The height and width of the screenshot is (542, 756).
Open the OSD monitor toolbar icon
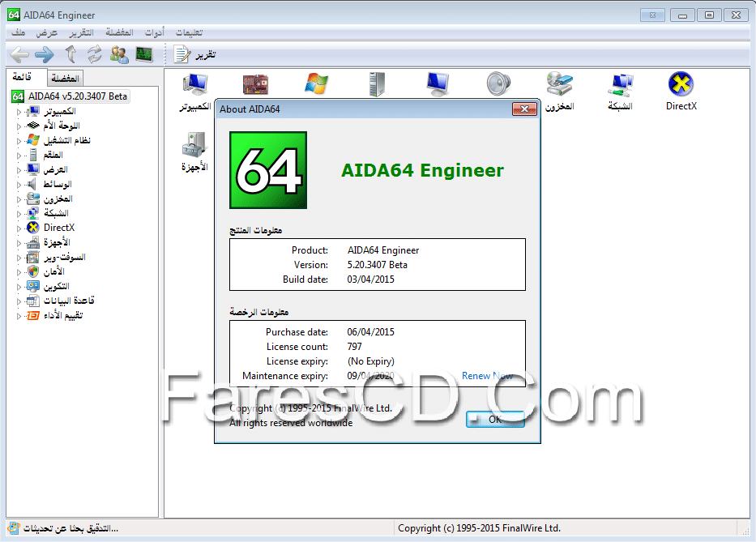(144, 54)
